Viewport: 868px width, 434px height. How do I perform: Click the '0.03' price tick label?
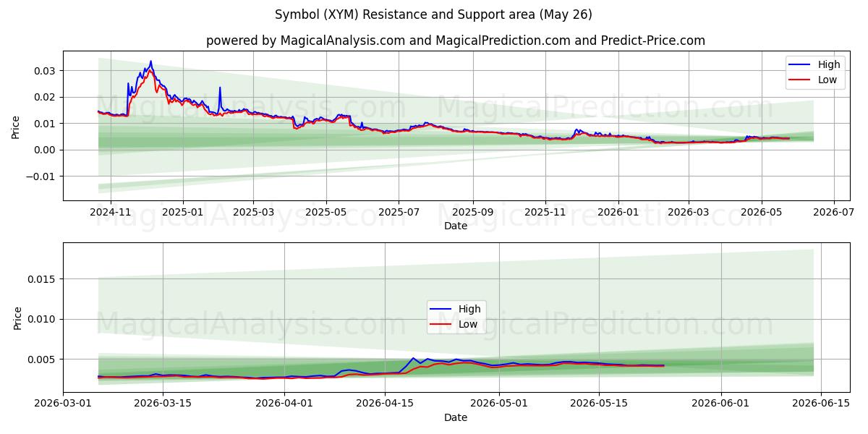[46, 71]
